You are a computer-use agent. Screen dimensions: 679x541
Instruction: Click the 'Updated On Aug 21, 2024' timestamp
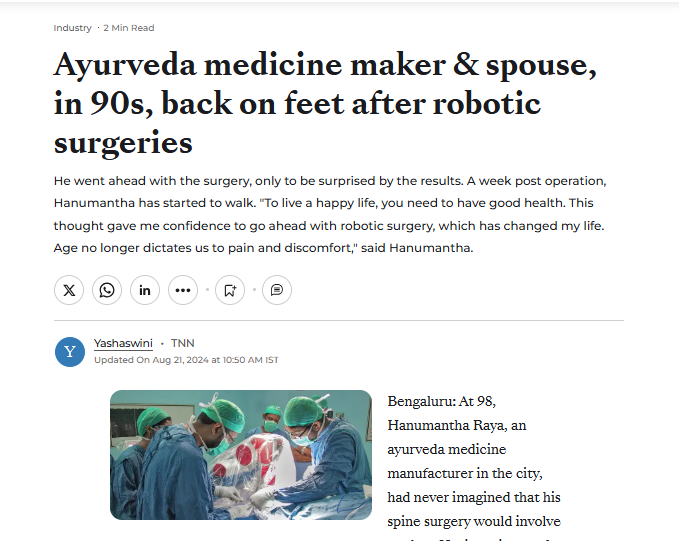tap(150, 360)
